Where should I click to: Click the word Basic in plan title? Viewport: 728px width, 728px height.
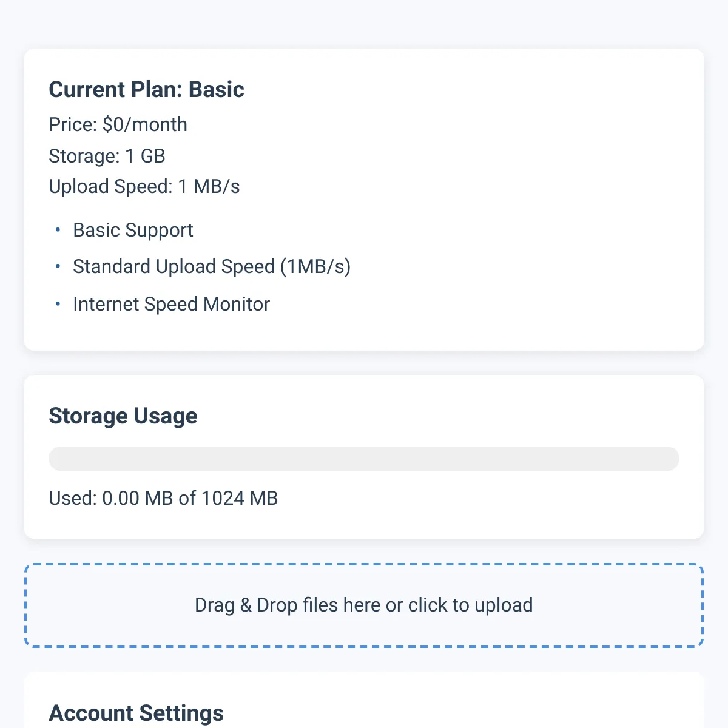pyautogui.click(x=217, y=90)
